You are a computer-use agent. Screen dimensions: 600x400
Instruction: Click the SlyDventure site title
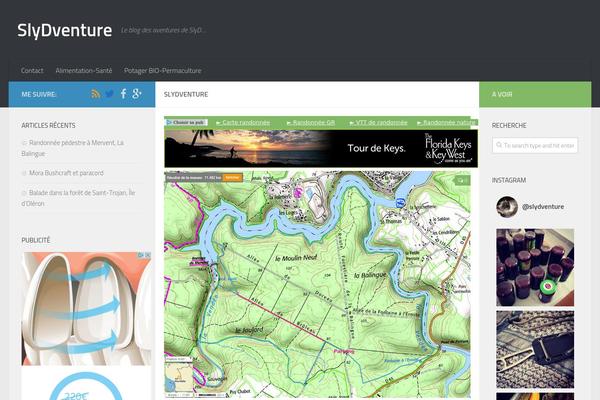pos(65,30)
